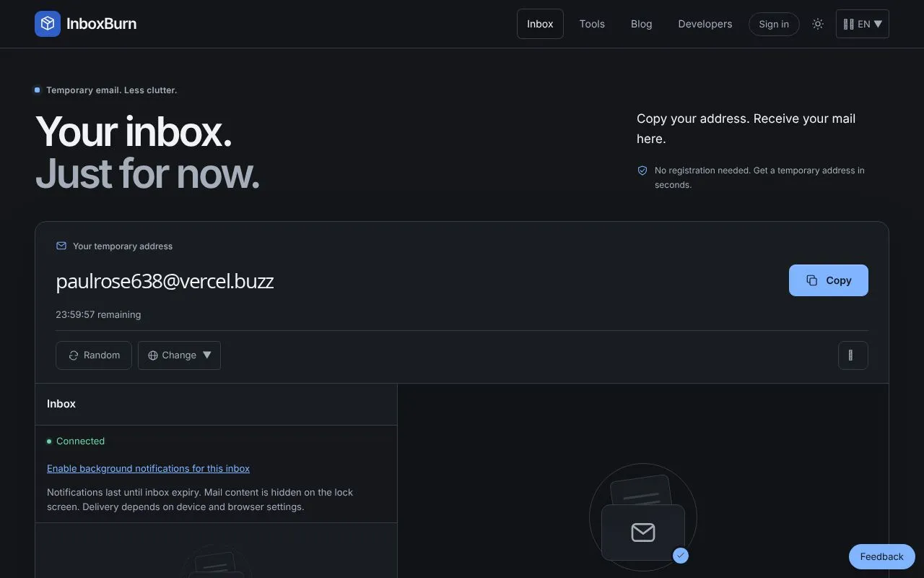The height and width of the screenshot is (578, 924).
Task: Click the envelope icon next to 'Your temporary address'
Action: coord(61,246)
